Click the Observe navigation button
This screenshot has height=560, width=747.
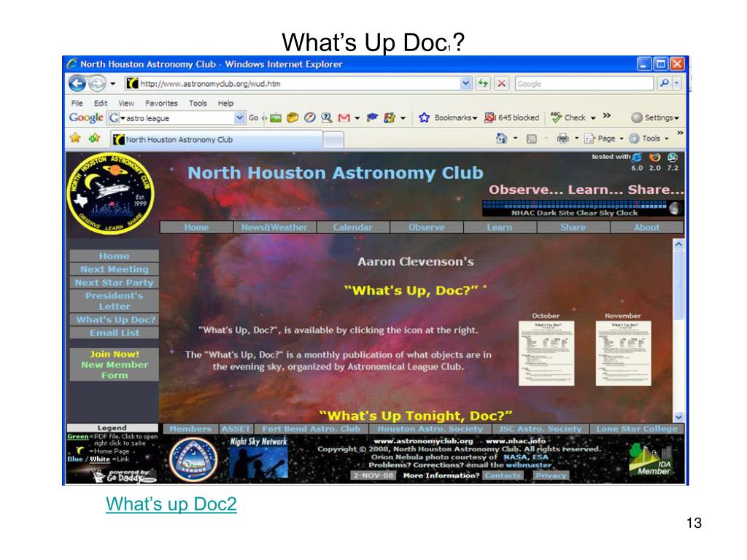(426, 227)
